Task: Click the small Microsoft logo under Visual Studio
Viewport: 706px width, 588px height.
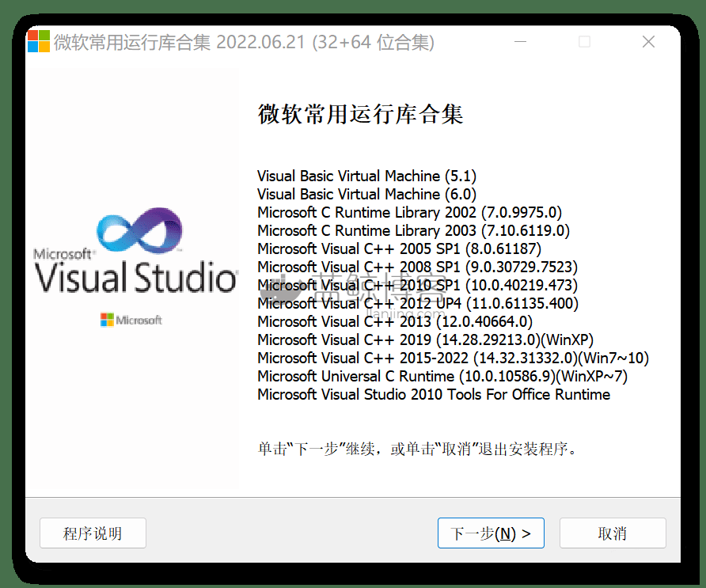Action: click(131, 320)
